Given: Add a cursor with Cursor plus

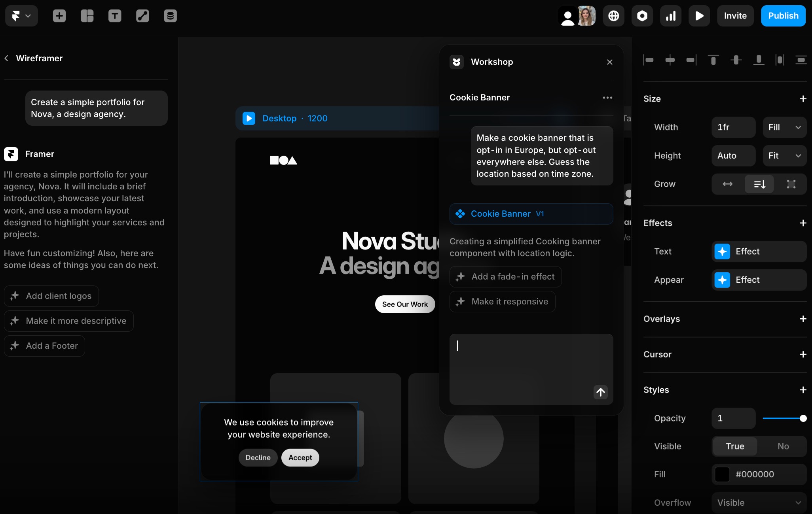Looking at the screenshot, I should coord(803,354).
